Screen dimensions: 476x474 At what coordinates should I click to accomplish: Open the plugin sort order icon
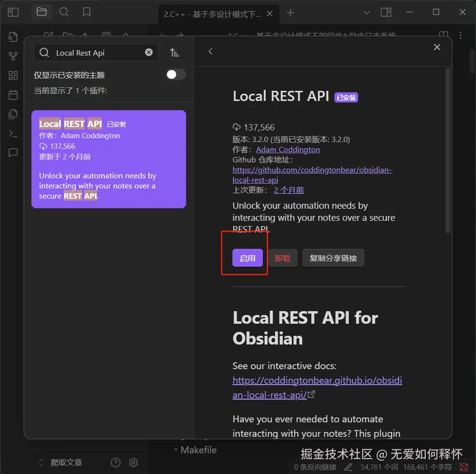pos(174,53)
